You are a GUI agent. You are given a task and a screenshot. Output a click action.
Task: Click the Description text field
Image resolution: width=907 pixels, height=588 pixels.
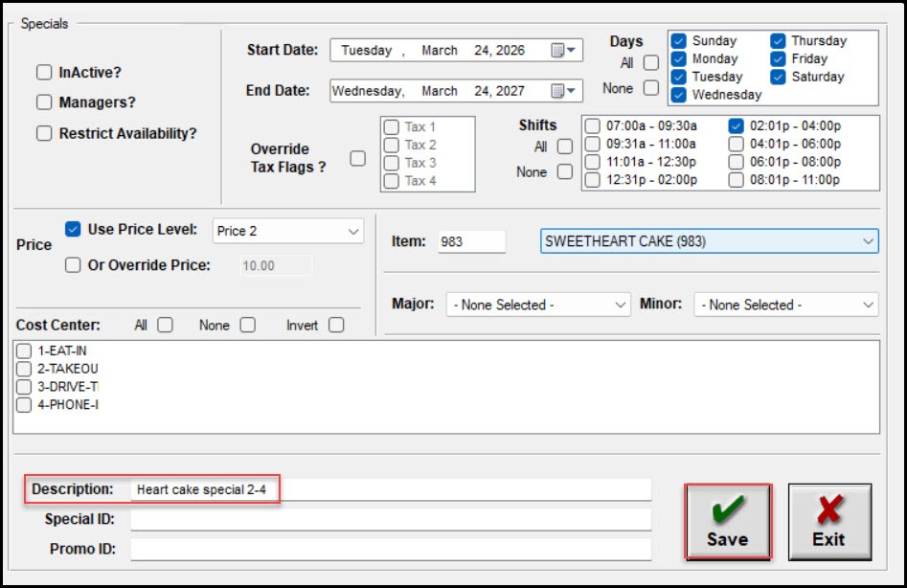click(390, 489)
